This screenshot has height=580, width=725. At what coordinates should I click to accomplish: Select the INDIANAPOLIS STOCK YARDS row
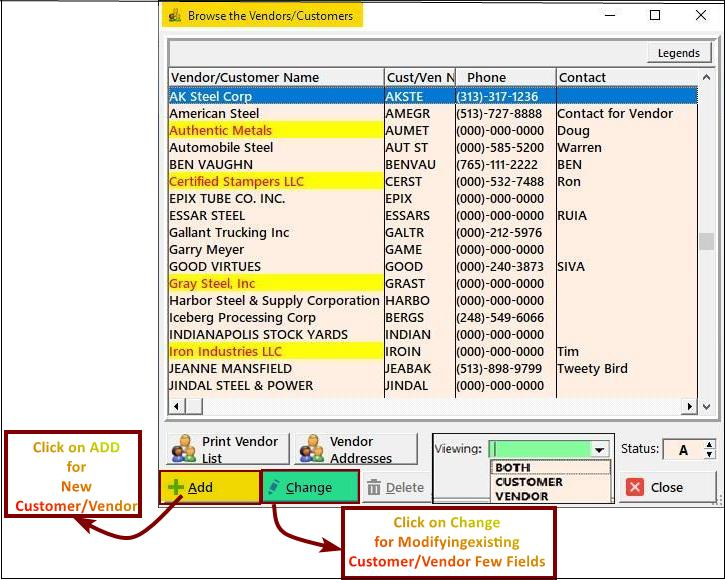[433, 334]
